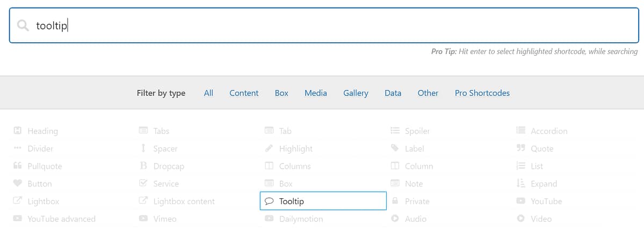Screen dimensions: 644x231
Task: Click the Heading shortcode icon
Action: pos(17,131)
